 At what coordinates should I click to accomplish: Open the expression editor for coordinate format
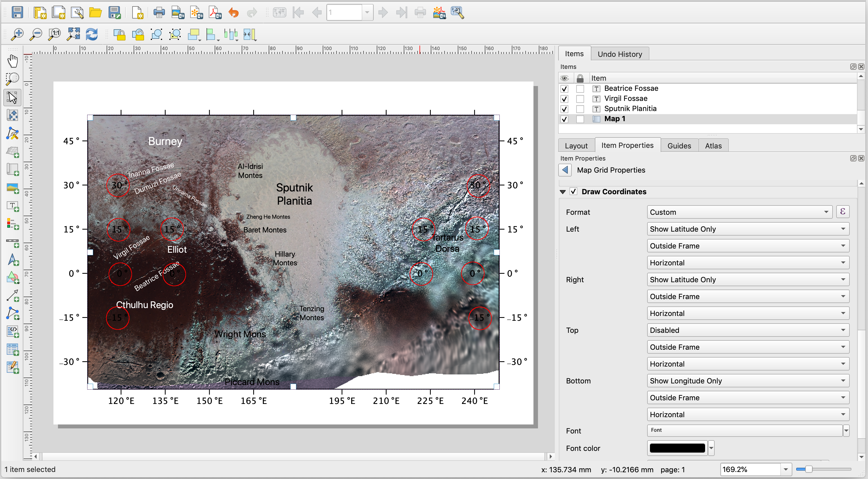[843, 211]
